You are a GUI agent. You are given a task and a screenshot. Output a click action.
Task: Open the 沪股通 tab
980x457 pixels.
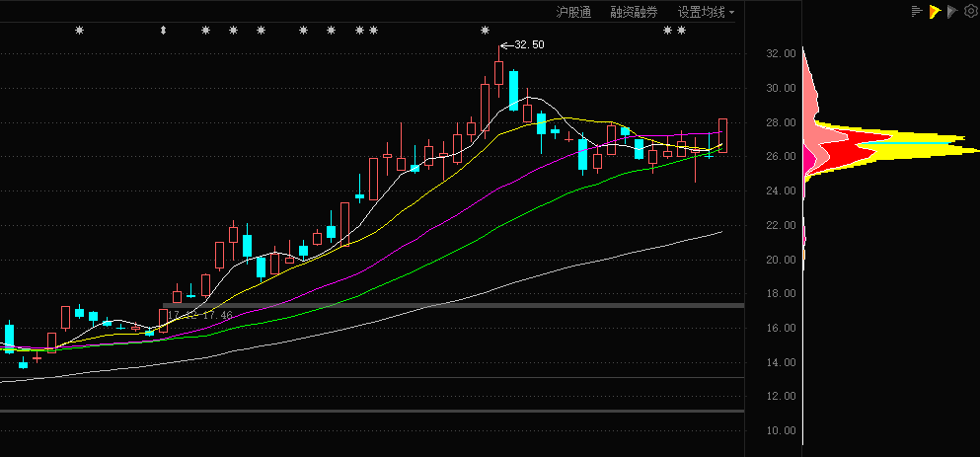tap(573, 12)
